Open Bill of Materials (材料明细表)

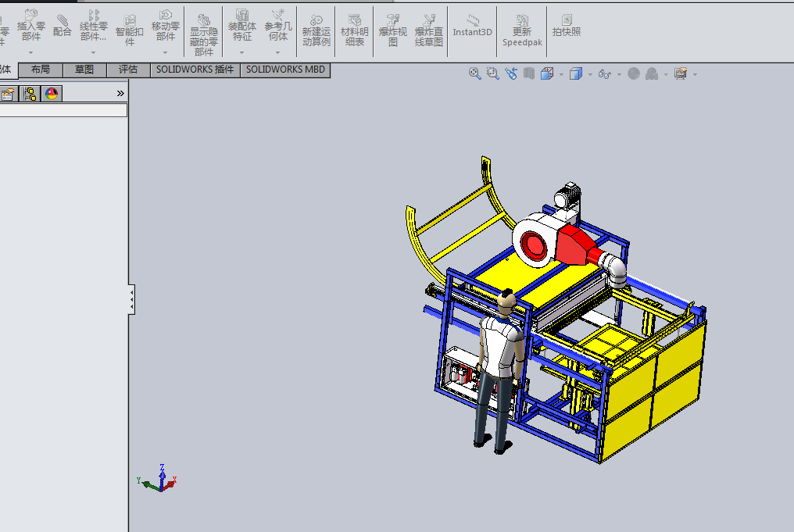(x=355, y=30)
